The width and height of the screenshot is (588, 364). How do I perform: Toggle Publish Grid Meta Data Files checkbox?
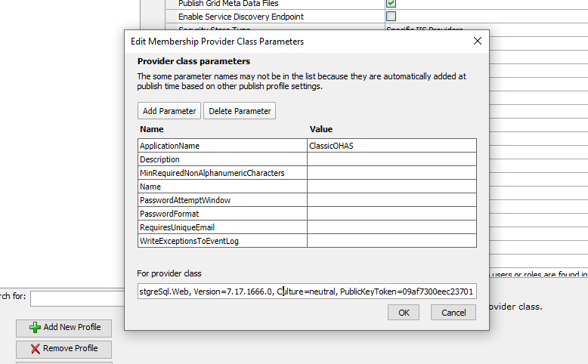point(391,3)
